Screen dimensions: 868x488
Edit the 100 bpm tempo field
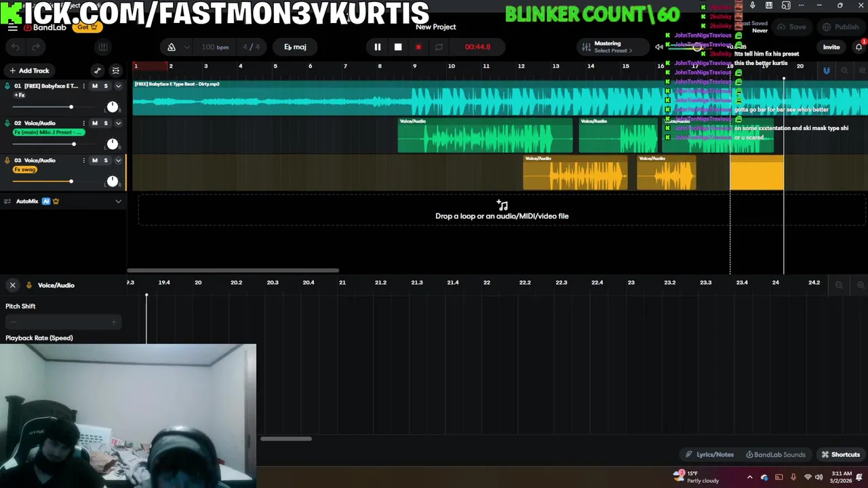[x=215, y=47]
